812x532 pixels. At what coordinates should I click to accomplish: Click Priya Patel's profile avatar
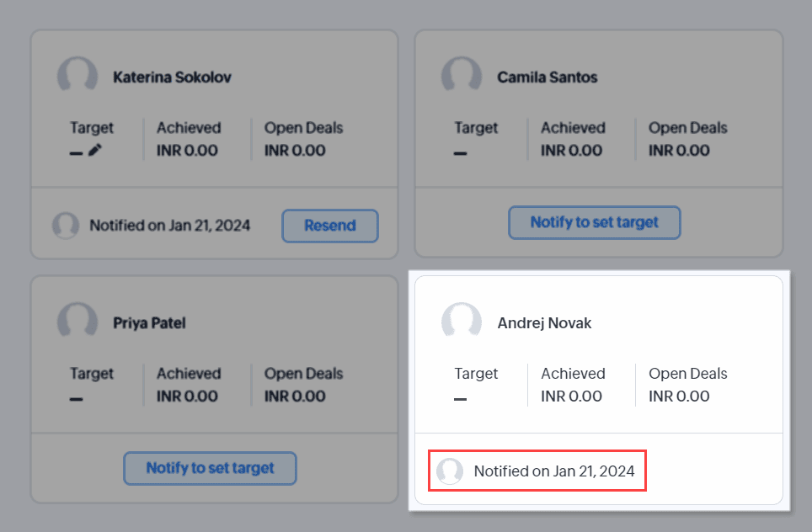[77, 322]
